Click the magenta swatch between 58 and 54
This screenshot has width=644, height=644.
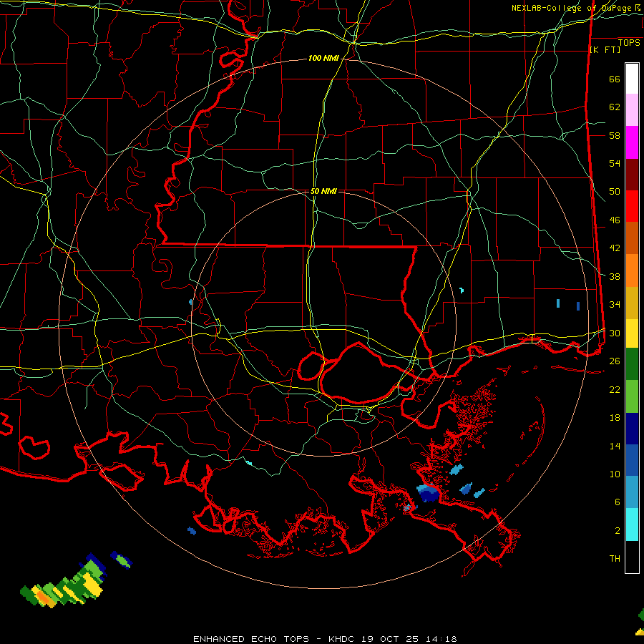coord(632,142)
